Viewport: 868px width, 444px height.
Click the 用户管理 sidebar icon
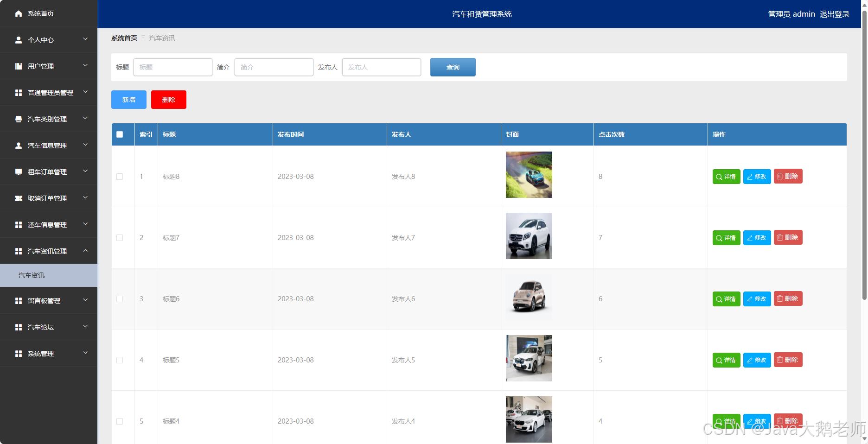point(19,66)
